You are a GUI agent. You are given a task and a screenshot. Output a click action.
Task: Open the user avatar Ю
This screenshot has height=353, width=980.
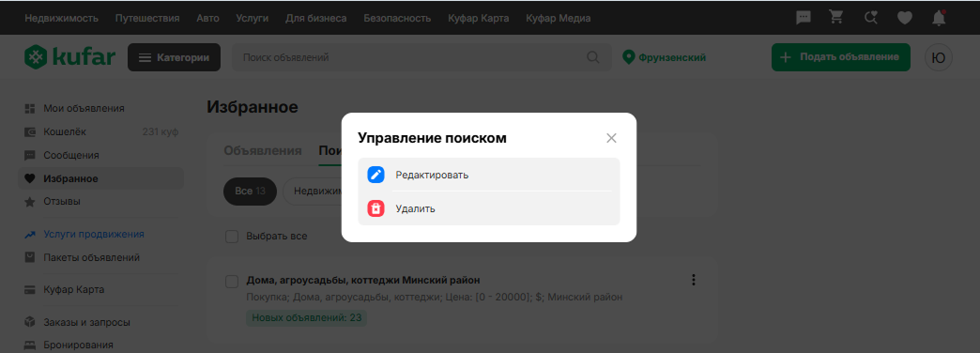coord(939,57)
